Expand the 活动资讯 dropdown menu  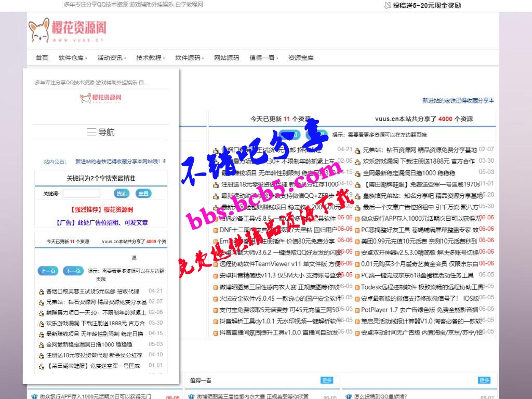pyautogui.click(x=112, y=58)
